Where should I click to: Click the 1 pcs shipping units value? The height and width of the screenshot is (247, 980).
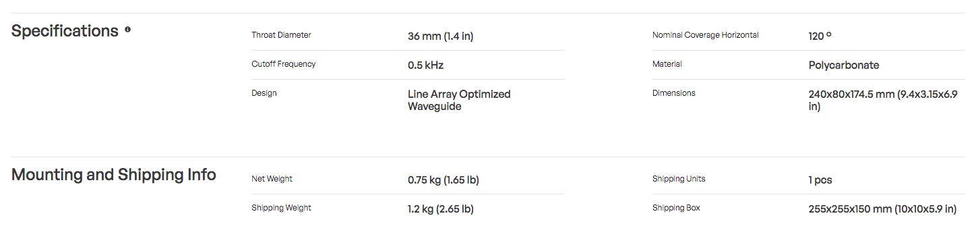click(x=820, y=180)
